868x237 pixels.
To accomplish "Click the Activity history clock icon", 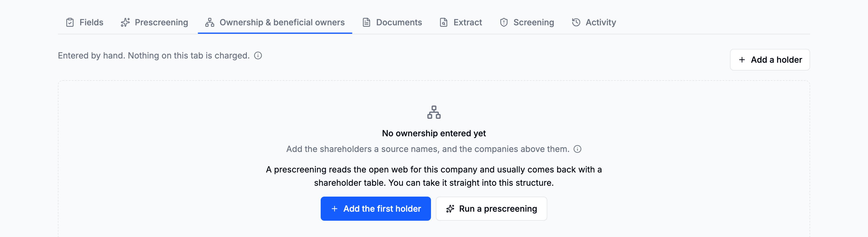I will tap(576, 22).
